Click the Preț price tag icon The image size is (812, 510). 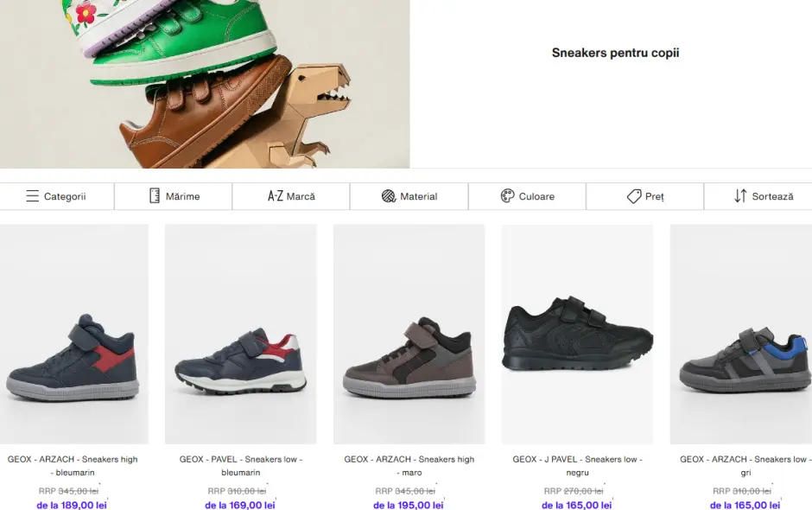tap(634, 196)
